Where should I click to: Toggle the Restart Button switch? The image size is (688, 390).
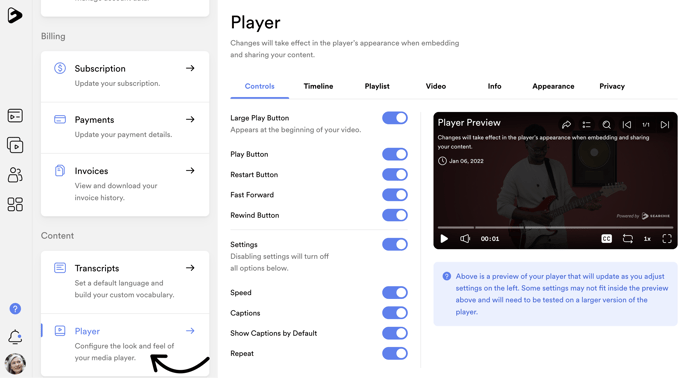tap(395, 175)
